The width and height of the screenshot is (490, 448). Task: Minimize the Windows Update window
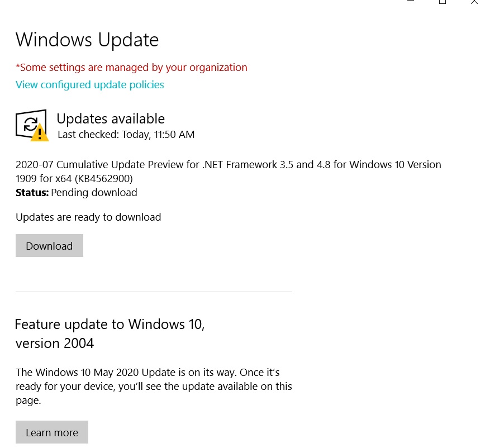click(x=411, y=2)
